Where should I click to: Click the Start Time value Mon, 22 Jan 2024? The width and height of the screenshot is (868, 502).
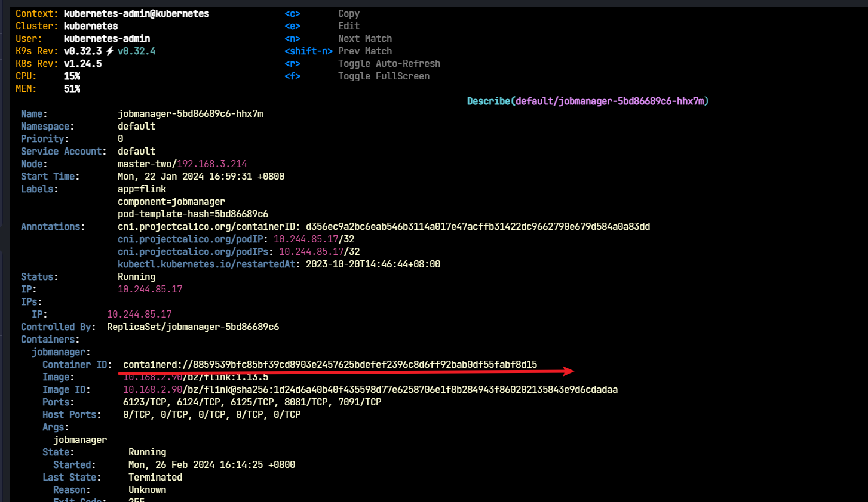click(x=201, y=176)
